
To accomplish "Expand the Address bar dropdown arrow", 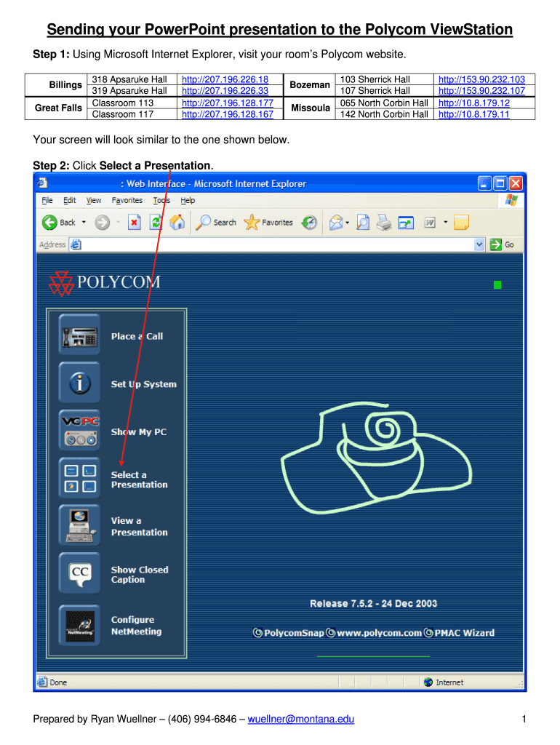I will coord(479,245).
